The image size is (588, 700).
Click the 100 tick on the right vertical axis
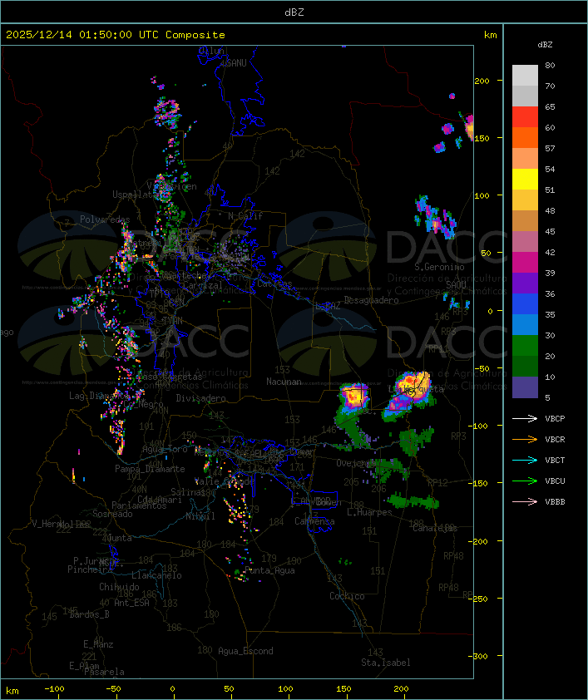click(482, 195)
